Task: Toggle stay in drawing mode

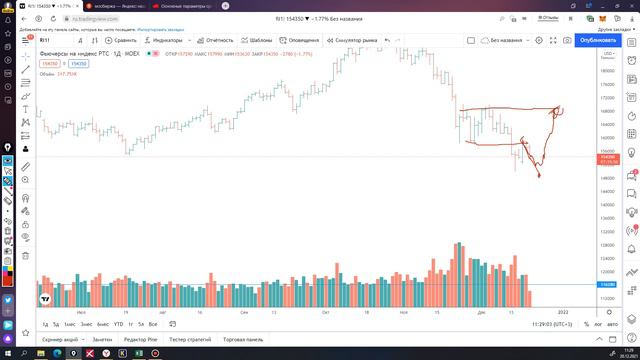Action: [x=25, y=211]
